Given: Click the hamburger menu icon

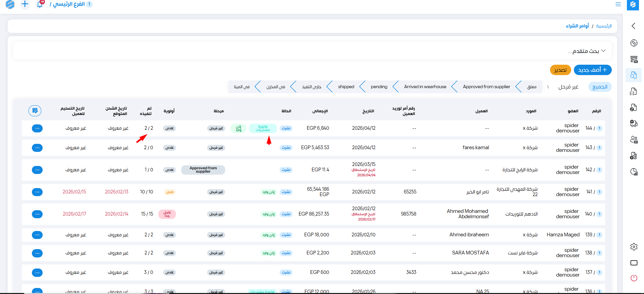Looking at the screenshot, I should 618,4.
